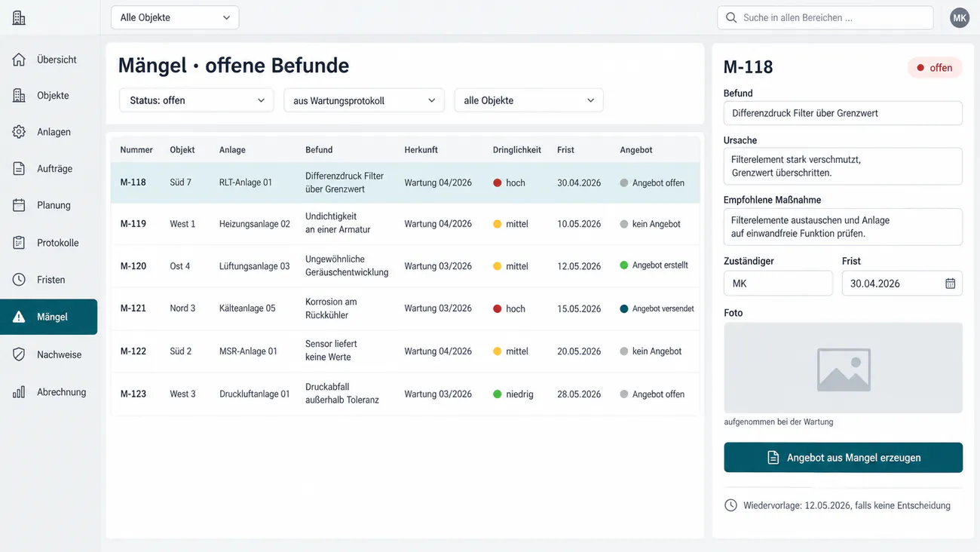Switch to Protokolle section

tap(49, 243)
